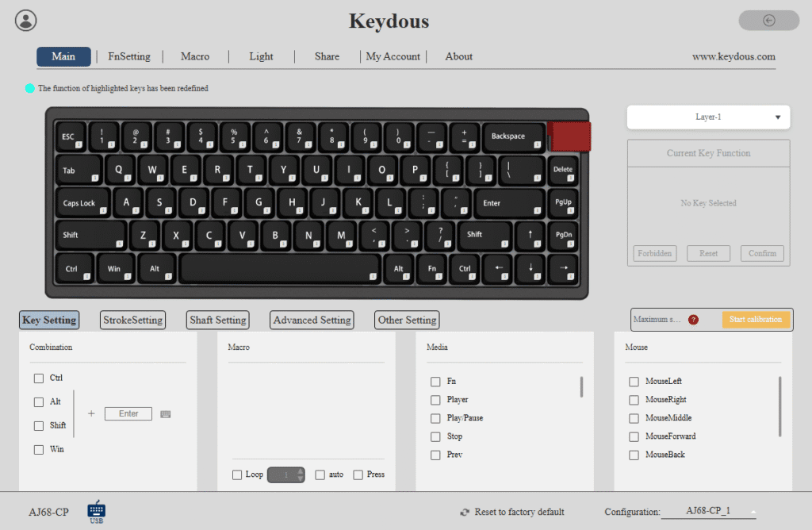Viewport: 812px width, 530px height.
Task: Click the Forbidden button
Action: [x=654, y=253]
